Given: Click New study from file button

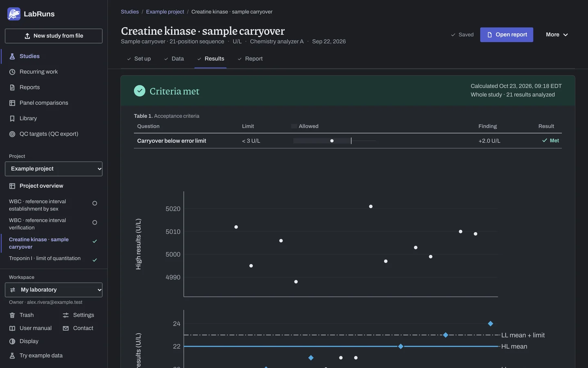Looking at the screenshot, I should click(53, 36).
